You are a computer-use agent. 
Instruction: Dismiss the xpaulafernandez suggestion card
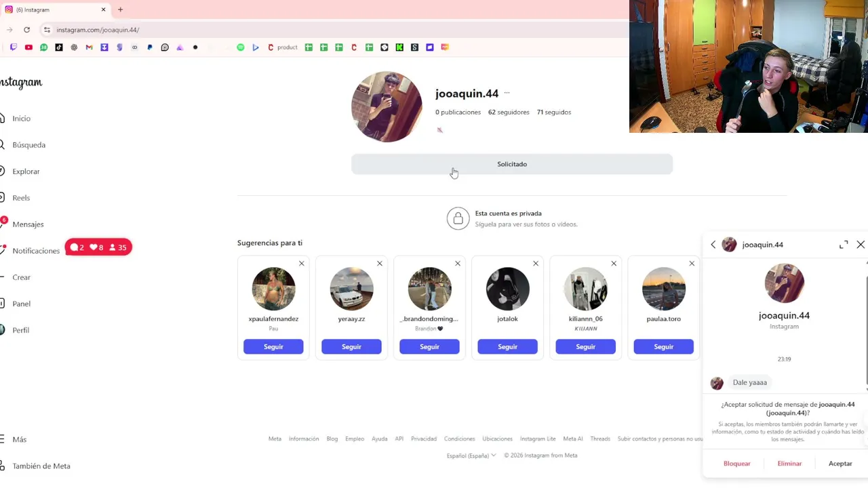coord(302,264)
